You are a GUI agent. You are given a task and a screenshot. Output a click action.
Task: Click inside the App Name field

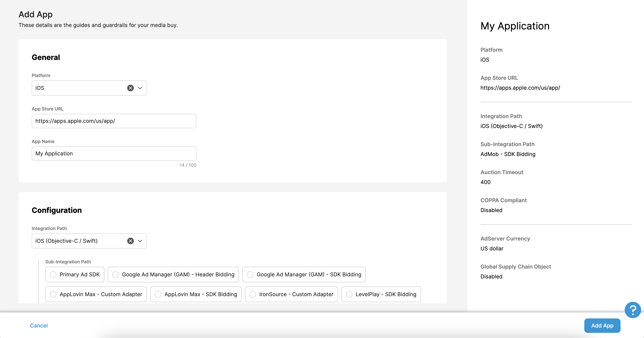click(114, 153)
